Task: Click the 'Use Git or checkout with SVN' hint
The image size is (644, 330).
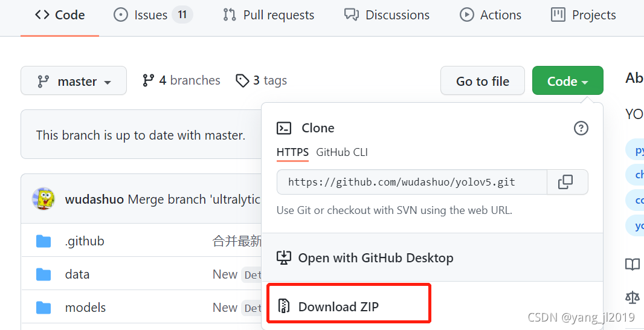Action: [394, 210]
